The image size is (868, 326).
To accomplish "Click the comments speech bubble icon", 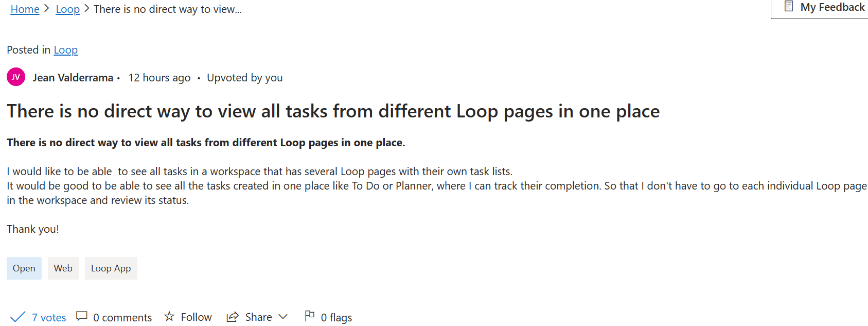I will pos(81,316).
